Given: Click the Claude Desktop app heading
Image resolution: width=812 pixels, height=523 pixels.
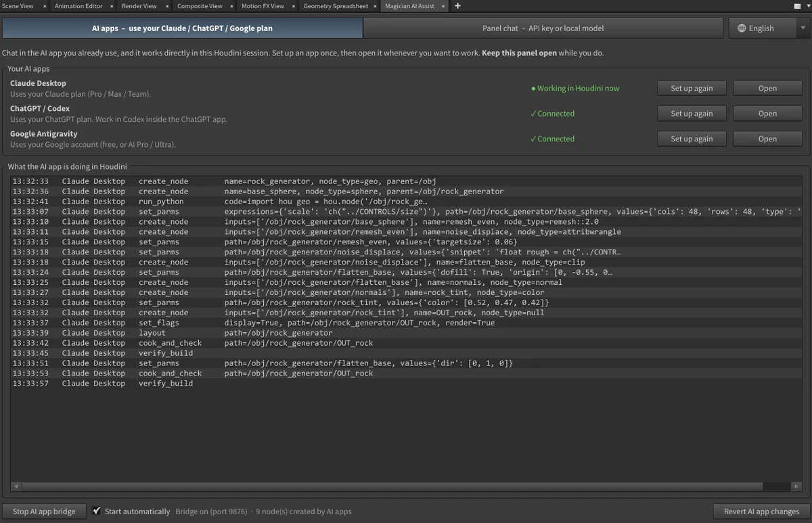Looking at the screenshot, I should click(38, 83).
